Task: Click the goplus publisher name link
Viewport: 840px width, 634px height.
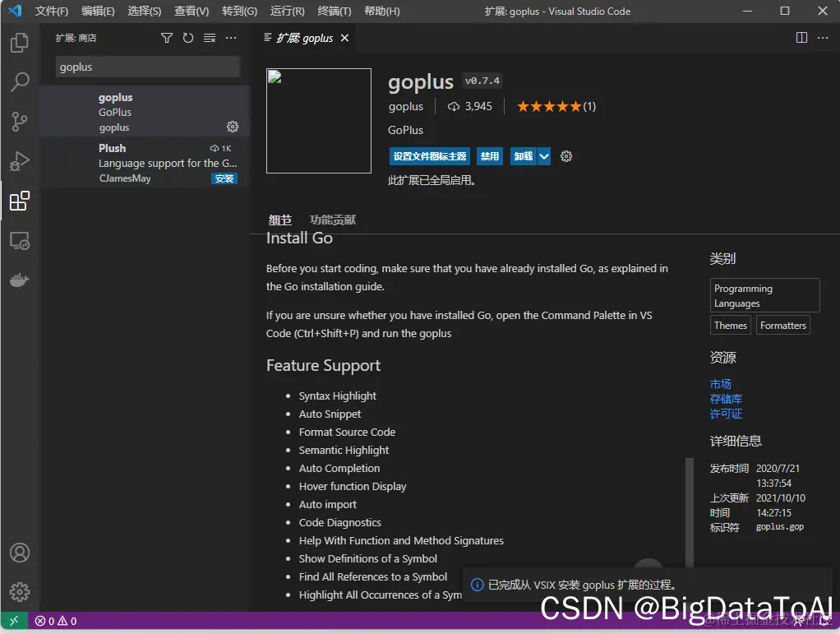Action: [x=405, y=106]
